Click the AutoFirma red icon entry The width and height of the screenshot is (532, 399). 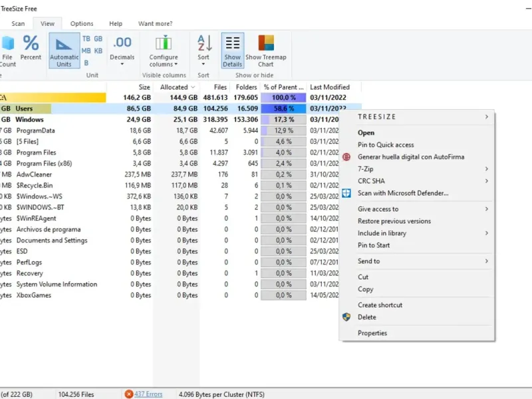pyautogui.click(x=346, y=157)
